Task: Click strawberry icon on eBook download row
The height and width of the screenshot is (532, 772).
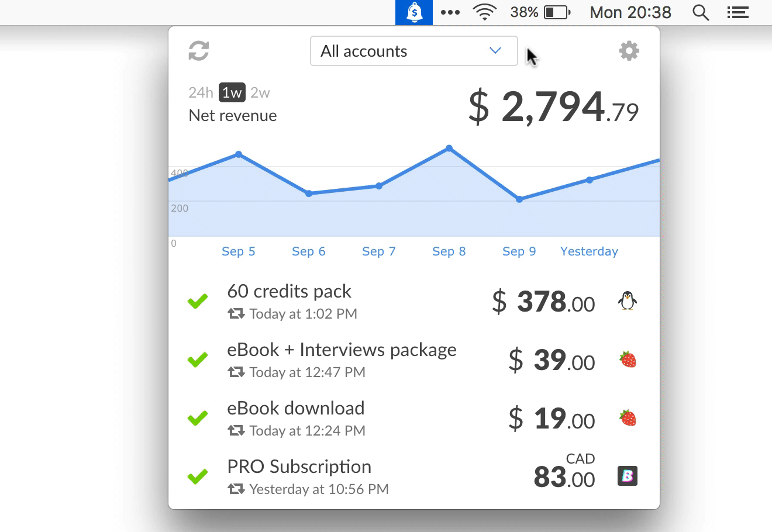Action: point(628,418)
